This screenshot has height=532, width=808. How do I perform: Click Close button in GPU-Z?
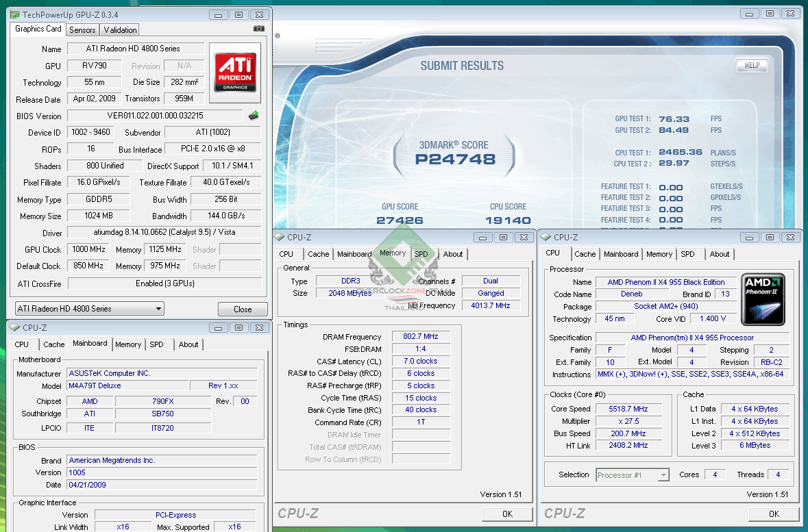tap(243, 309)
